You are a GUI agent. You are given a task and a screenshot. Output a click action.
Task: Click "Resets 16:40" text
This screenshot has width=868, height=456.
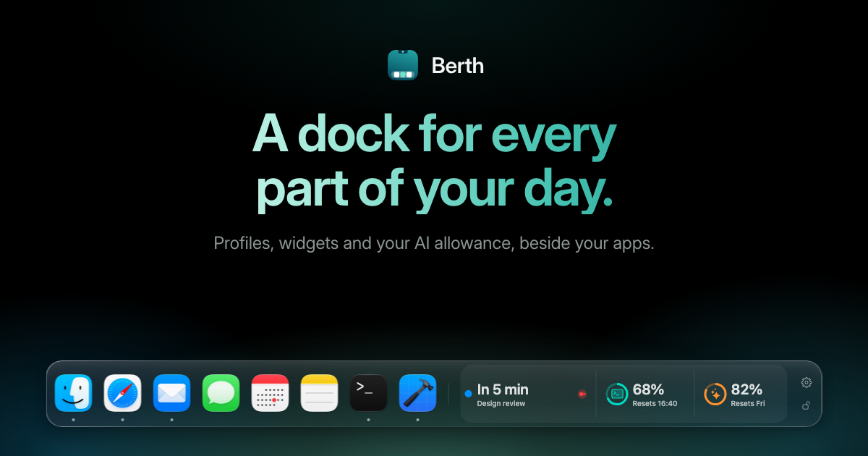tap(655, 404)
